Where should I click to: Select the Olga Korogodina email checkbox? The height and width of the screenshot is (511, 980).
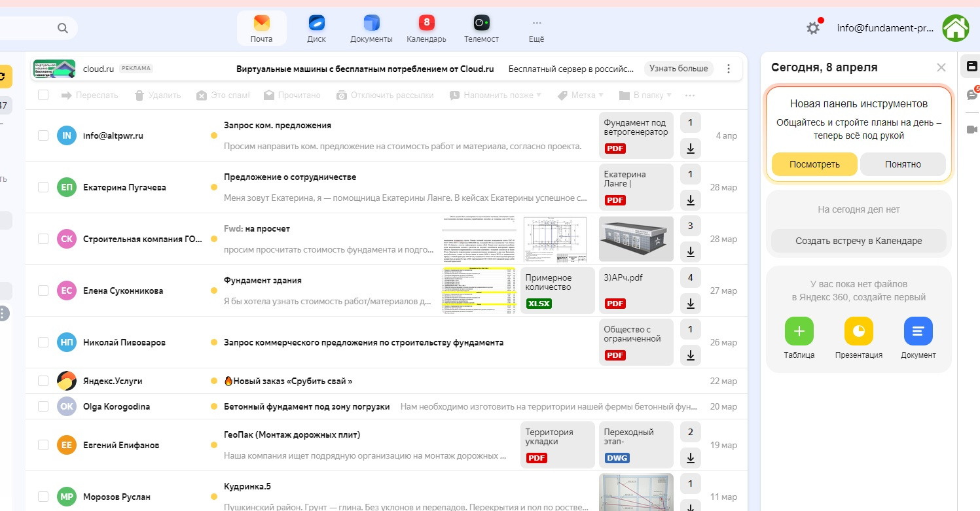43,406
